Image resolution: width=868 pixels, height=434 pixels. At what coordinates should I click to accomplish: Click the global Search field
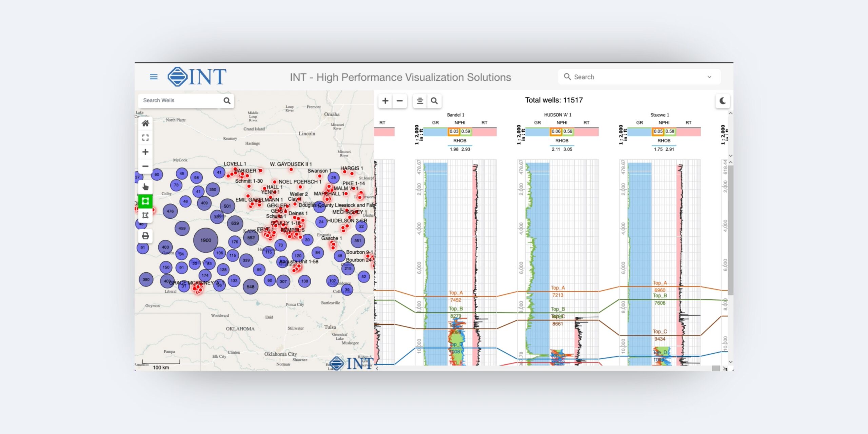click(x=639, y=77)
